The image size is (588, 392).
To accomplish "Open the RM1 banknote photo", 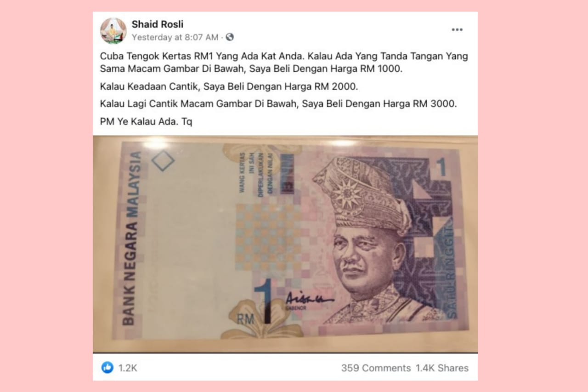I will coord(285,244).
